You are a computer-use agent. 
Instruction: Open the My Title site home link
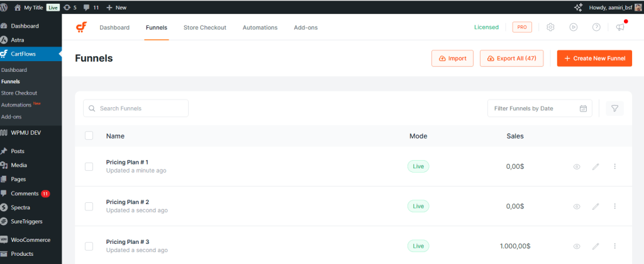[28, 8]
